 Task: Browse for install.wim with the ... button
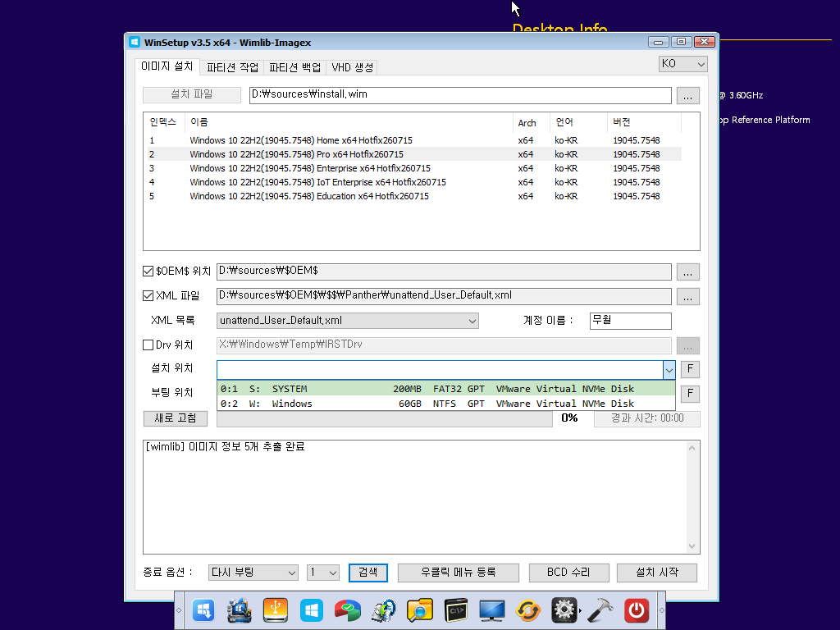click(x=688, y=96)
